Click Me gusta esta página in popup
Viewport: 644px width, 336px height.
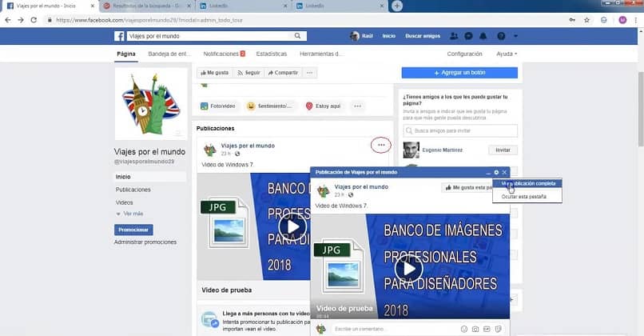(x=468, y=187)
